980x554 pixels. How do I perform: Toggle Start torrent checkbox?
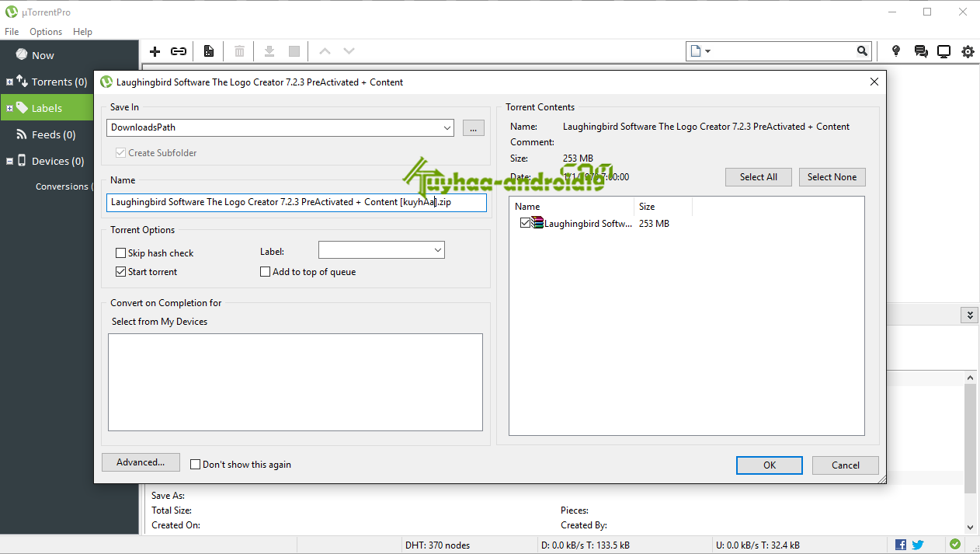click(x=120, y=271)
